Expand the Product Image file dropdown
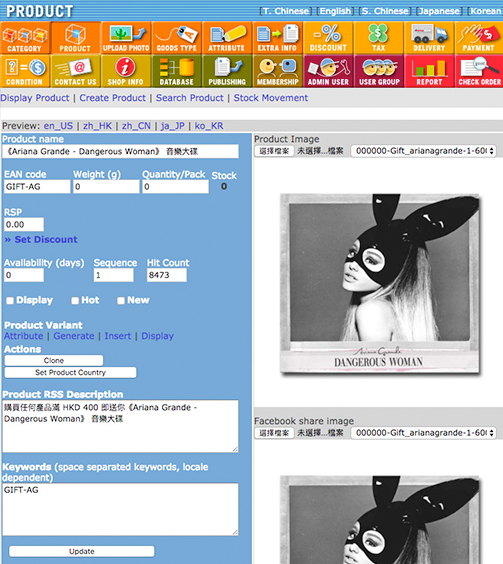The width and height of the screenshot is (503, 564). [x=423, y=151]
